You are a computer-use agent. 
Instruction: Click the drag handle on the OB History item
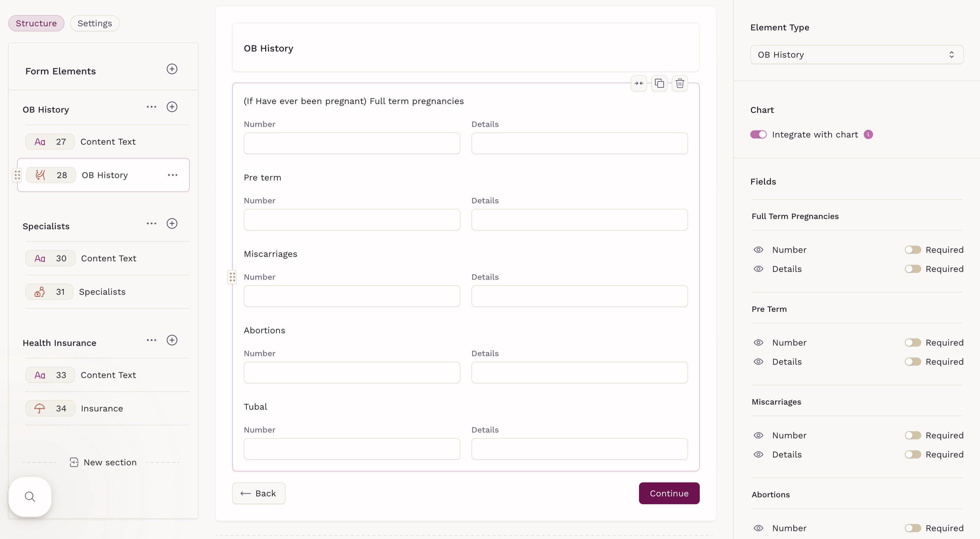[x=17, y=175]
